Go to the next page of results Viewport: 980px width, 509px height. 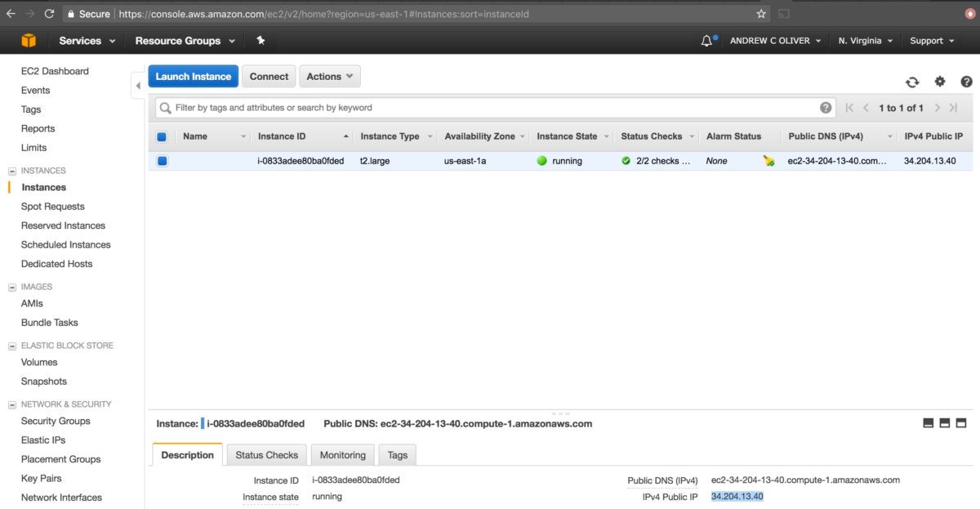click(937, 108)
